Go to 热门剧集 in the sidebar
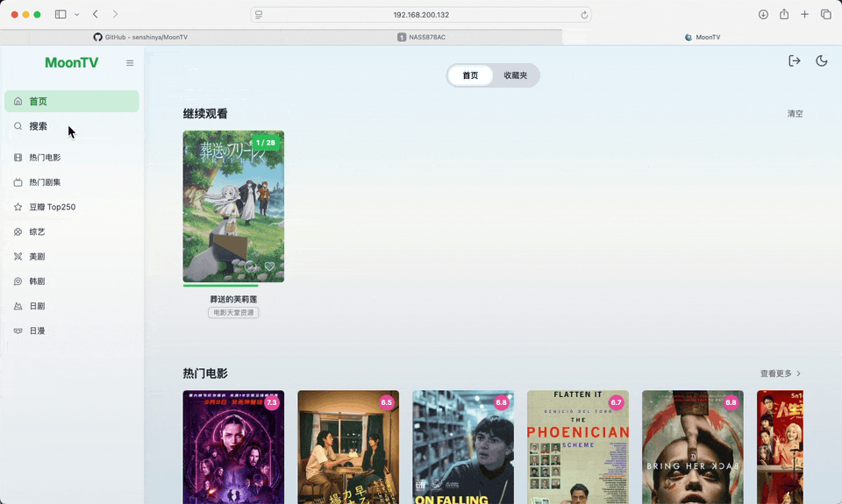842x504 pixels. [x=45, y=182]
